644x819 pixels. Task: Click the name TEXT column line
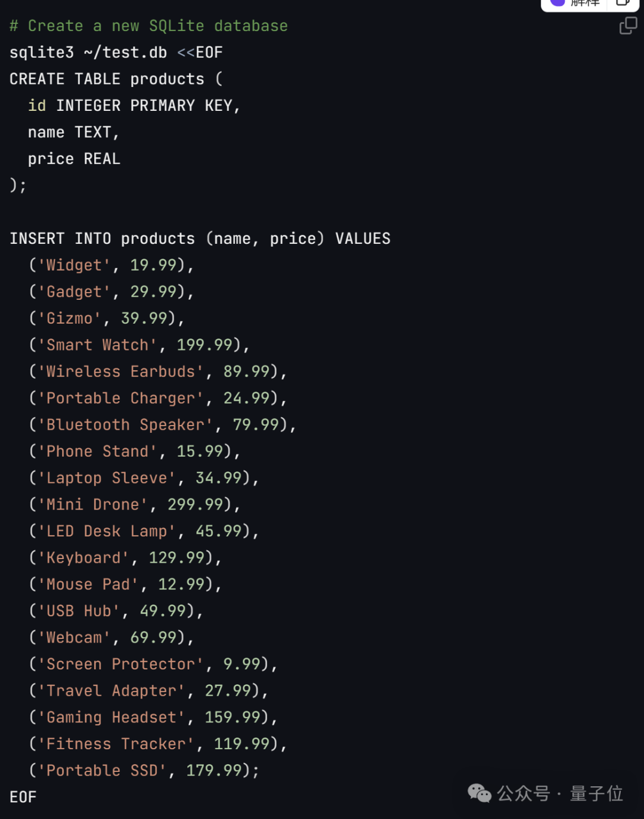click(73, 132)
